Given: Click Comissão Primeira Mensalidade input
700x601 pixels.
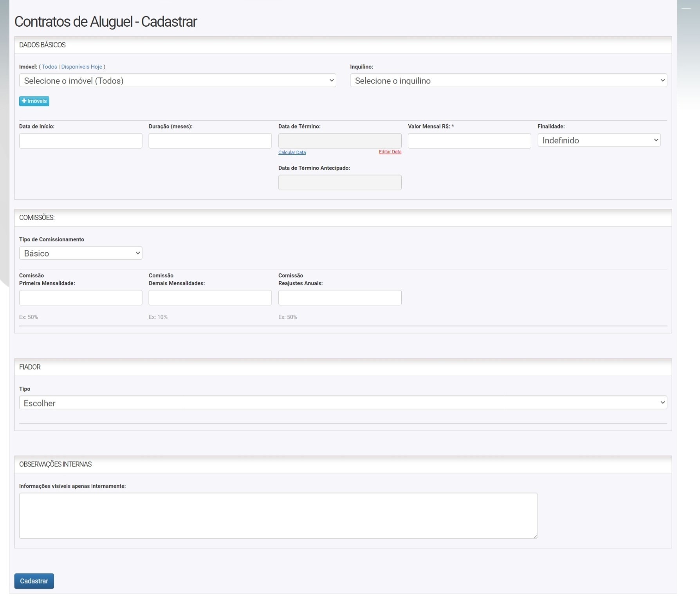Looking at the screenshot, I should 81,298.
